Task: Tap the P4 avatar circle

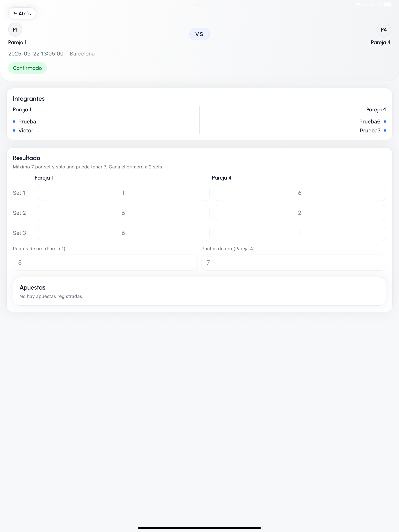Action: pyautogui.click(x=384, y=30)
